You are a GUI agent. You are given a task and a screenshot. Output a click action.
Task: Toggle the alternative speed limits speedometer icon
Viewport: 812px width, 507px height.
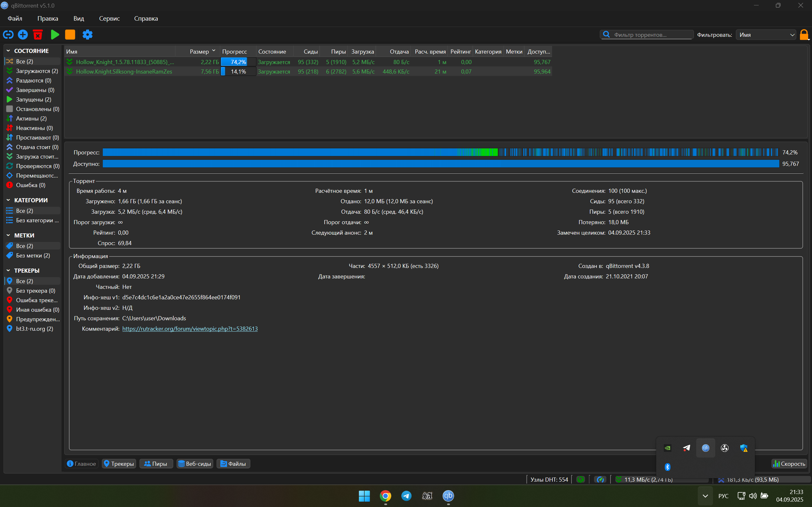click(x=600, y=479)
